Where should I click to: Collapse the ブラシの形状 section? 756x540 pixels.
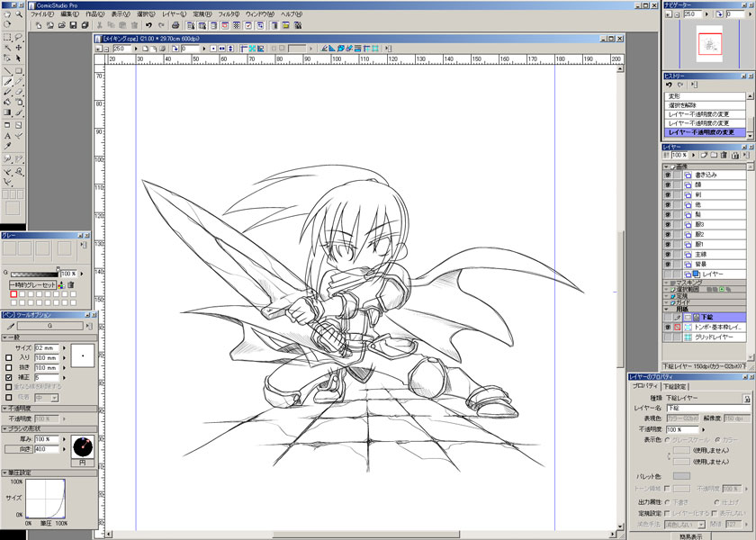(4, 427)
